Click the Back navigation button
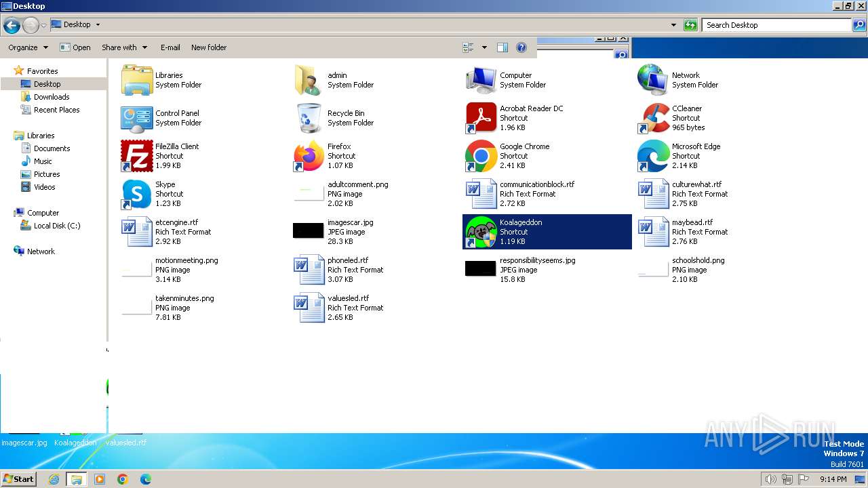The height and width of the screenshot is (488, 868). [12, 26]
